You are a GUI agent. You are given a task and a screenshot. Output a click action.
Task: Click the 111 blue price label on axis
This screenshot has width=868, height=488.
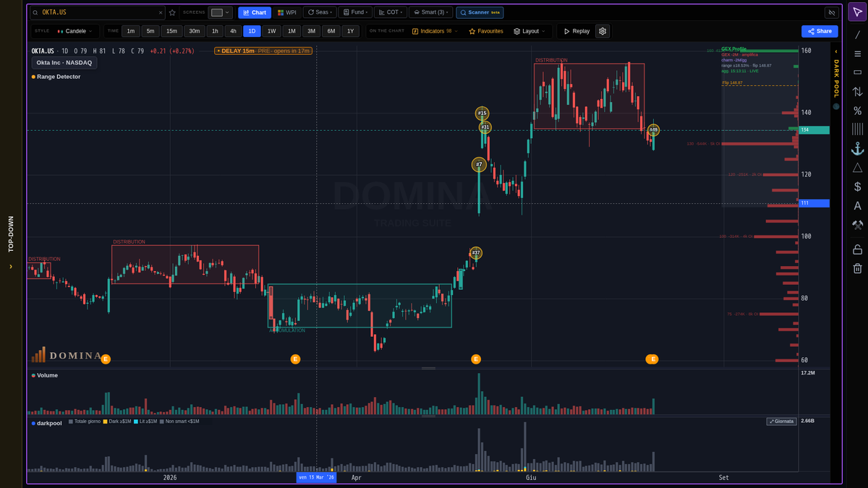[814, 204]
